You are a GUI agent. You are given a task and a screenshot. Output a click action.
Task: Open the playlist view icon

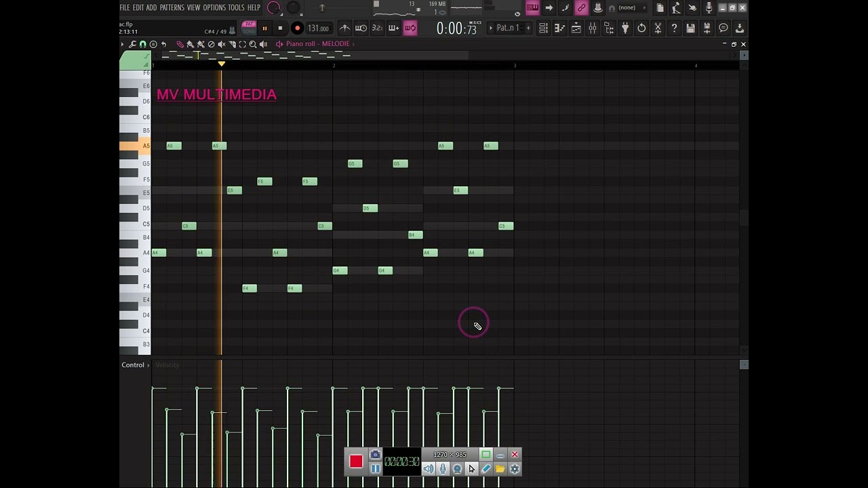point(544,28)
